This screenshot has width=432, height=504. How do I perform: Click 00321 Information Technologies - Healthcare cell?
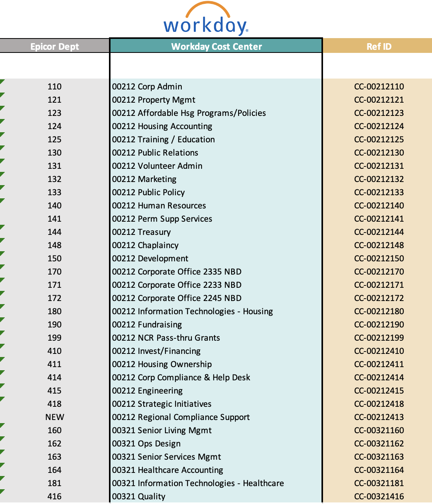pos(216,483)
